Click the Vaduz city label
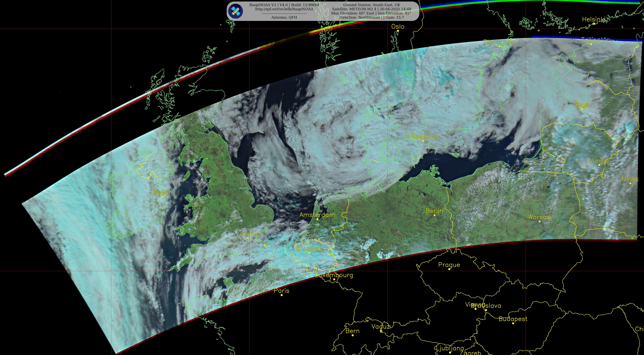644x355 pixels. pos(381,327)
